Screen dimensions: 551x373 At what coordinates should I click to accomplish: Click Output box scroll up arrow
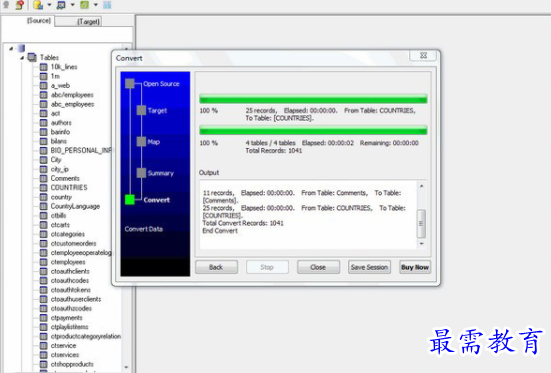[421, 186]
